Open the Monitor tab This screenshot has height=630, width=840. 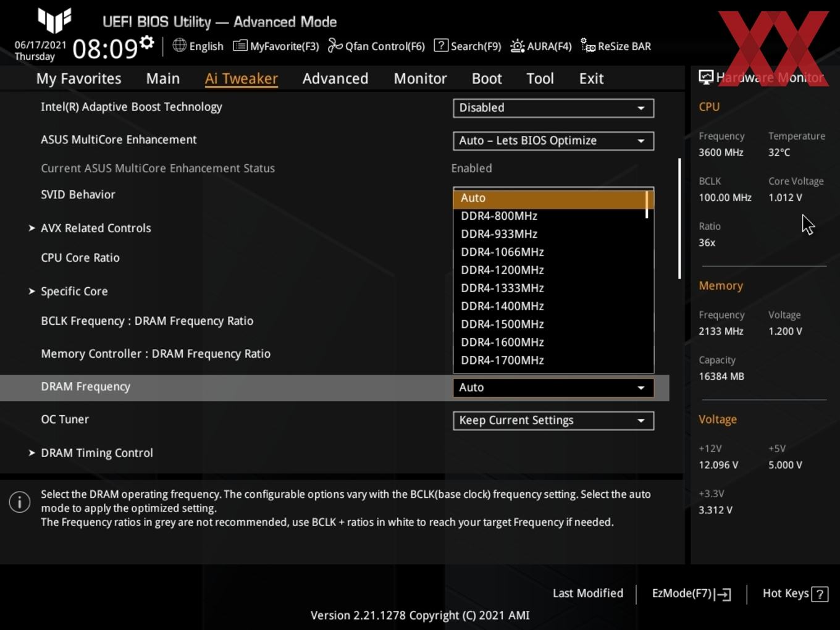[421, 78]
